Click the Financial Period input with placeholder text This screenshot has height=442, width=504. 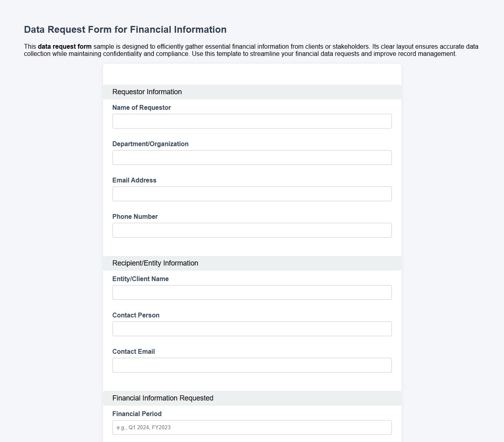[252, 427]
